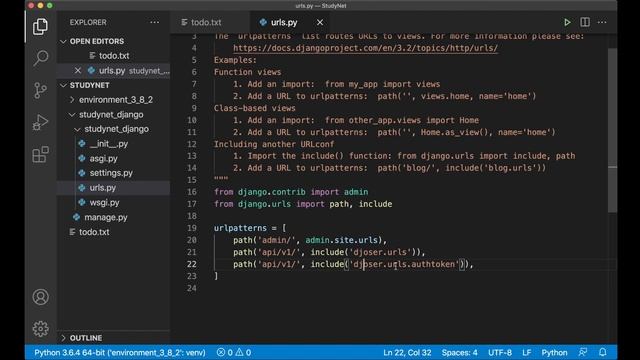Click the file icon beside wsgi.py
640x360 pixels.
tap(82, 202)
